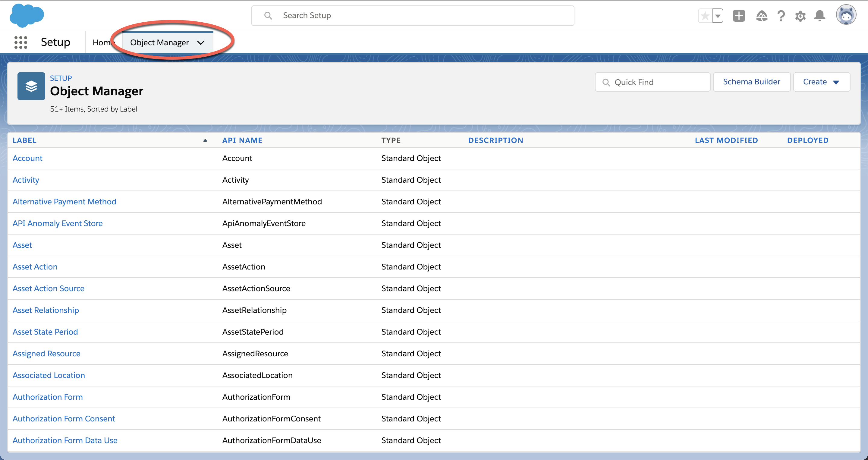Open the Activity object link
The width and height of the screenshot is (868, 460).
(26, 180)
